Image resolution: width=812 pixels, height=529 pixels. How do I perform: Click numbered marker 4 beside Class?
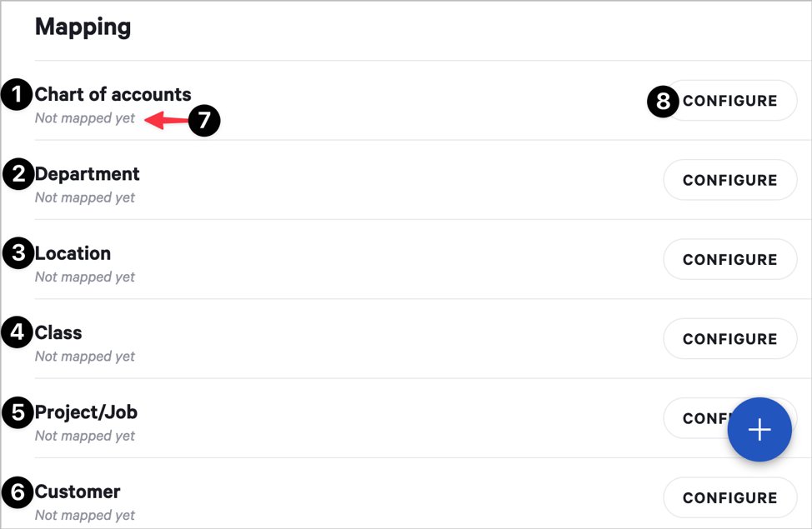[x=18, y=333]
